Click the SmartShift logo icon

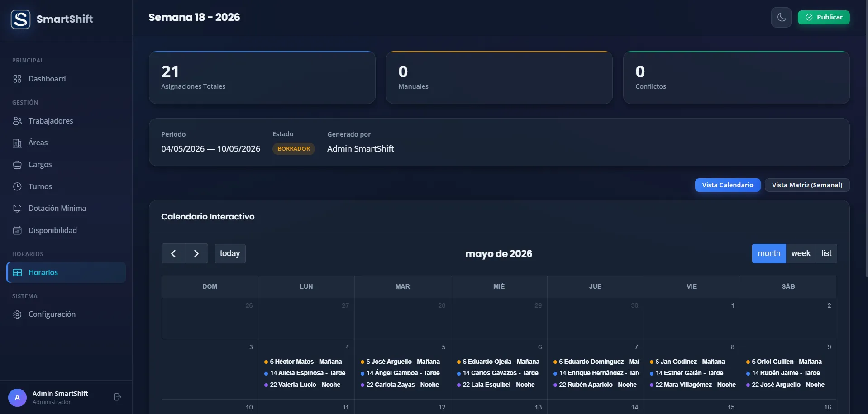21,19
